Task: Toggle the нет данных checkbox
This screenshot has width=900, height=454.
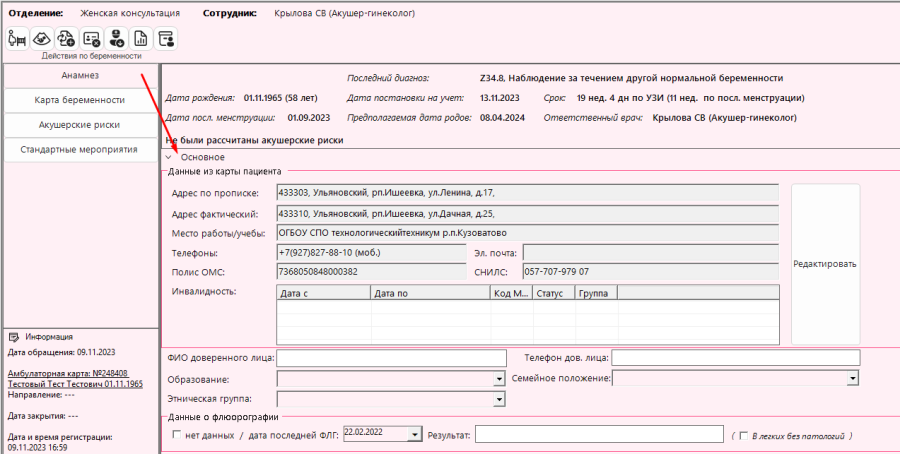Action: (177, 435)
